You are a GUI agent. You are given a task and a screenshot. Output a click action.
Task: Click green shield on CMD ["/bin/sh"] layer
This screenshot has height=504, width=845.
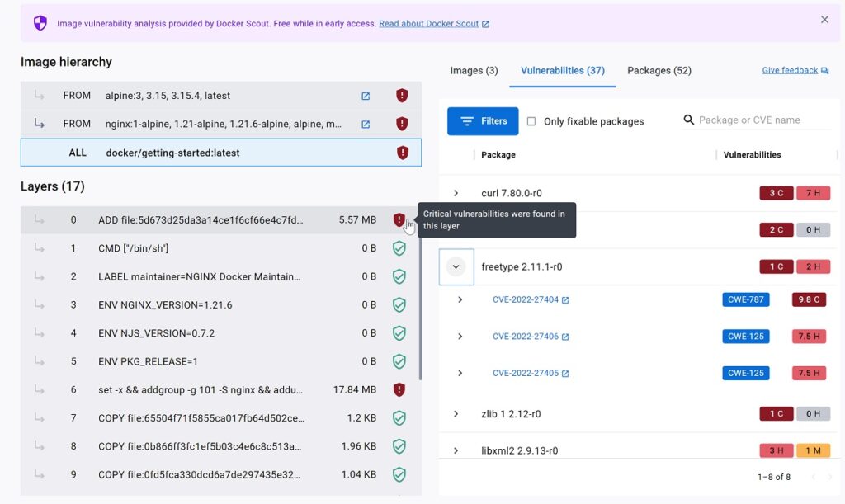point(399,248)
